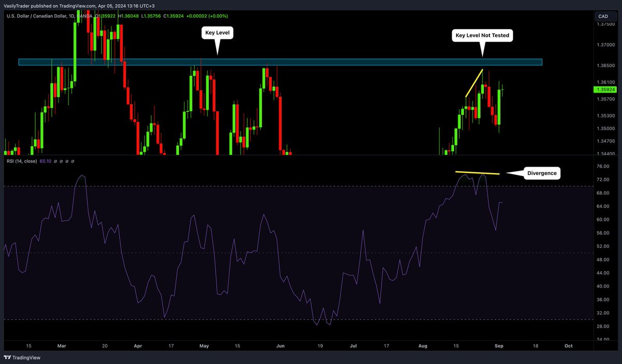
Task: Click the VasilyTrader publisher name in top bar
Action: 18,7
